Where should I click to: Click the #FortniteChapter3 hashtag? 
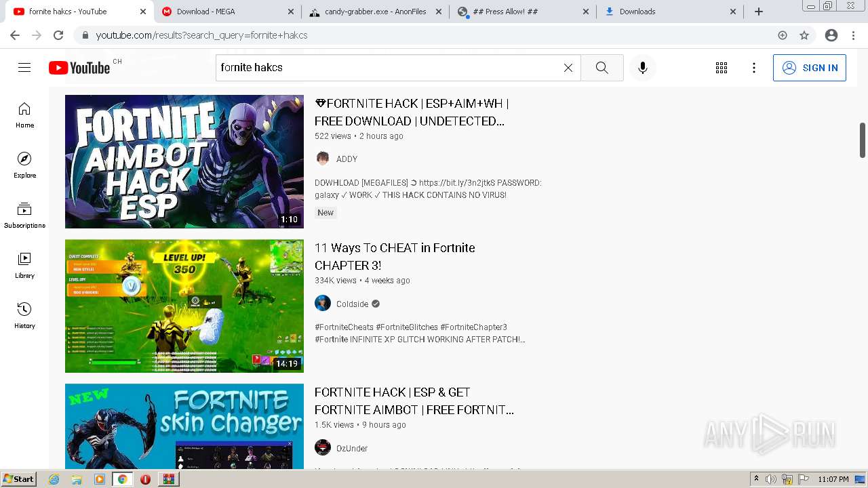click(473, 327)
